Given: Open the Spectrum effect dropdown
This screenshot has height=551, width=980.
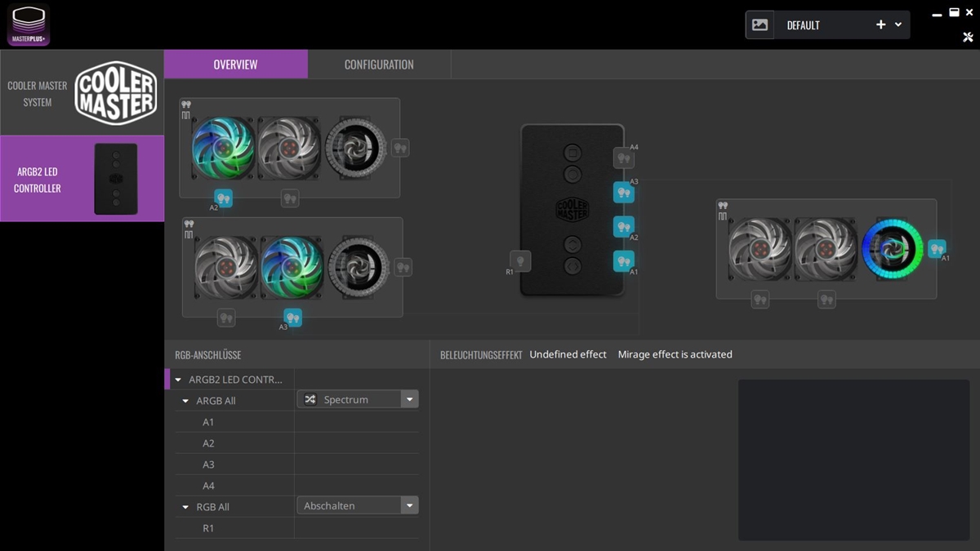Looking at the screenshot, I should pyautogui.click(x=358, y=399).
